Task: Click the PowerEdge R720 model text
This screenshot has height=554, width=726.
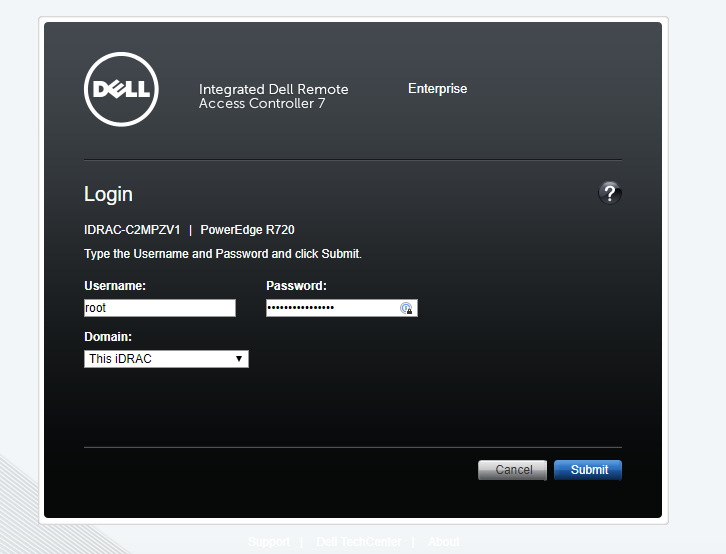Action: (247, 230)
